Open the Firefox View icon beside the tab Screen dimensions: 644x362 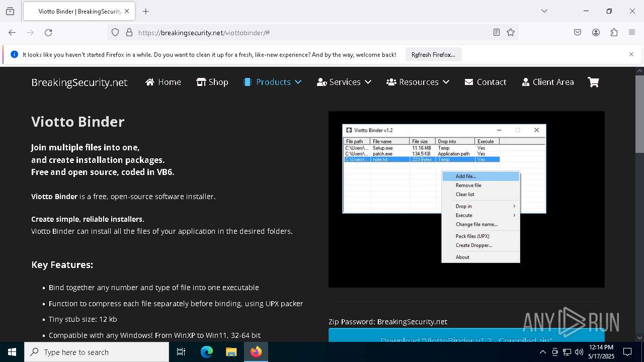[x=10, y=11]
